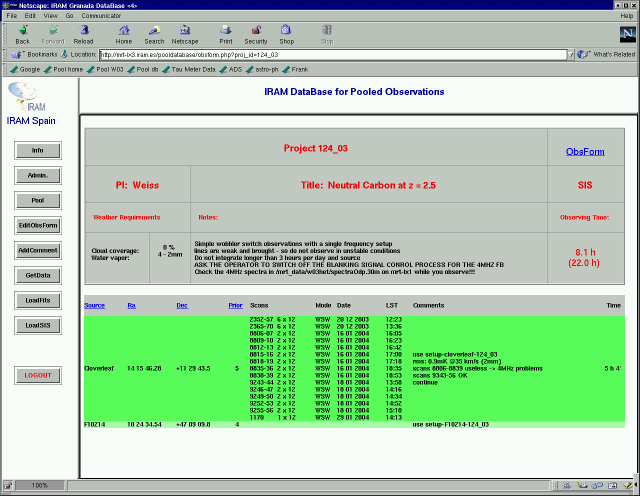
Task: Click the Mailbox icon in component bar
Action: 582,485
